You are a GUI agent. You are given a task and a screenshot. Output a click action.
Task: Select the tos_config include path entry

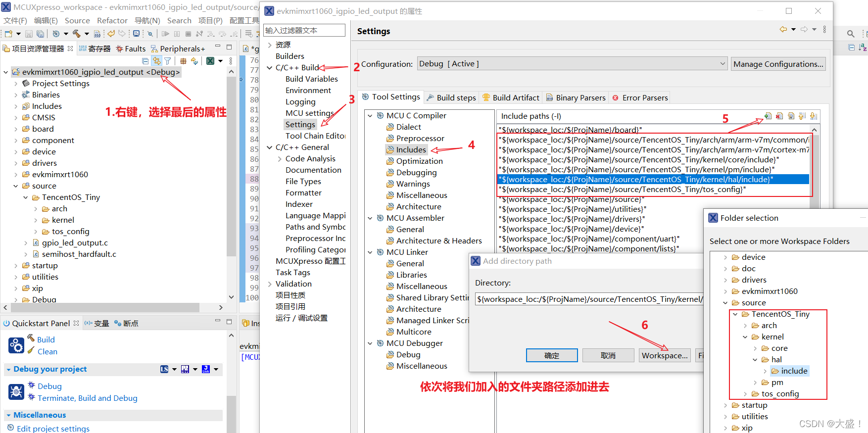pyautogui.click(x=622, y=190)
